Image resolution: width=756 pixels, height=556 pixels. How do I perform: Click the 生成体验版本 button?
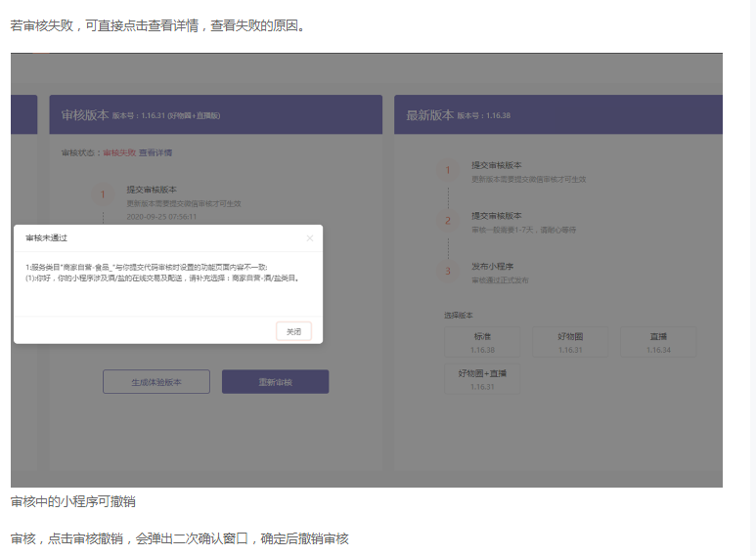(x=156, y=382)
